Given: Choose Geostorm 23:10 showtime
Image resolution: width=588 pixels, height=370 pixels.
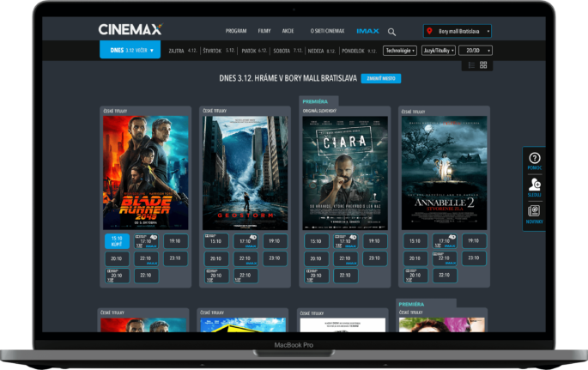Looking at the screenshot, I should pyautogui.click(x=275, y=258).
